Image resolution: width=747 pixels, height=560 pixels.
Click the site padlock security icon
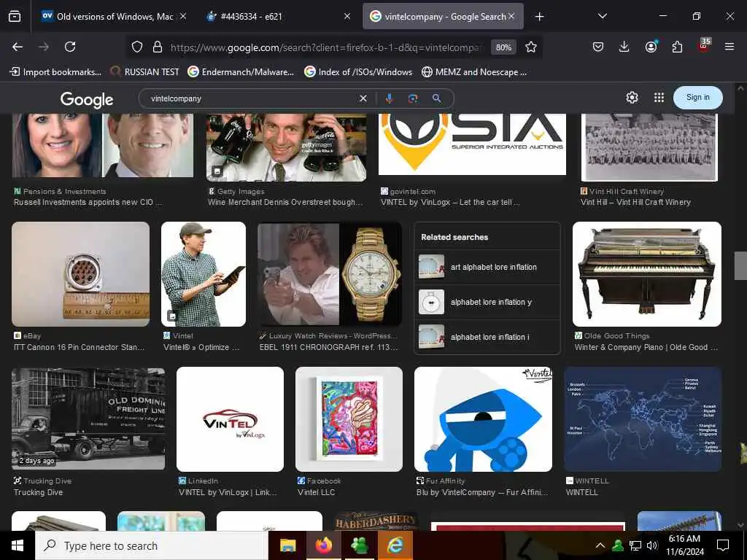click(x=158, y=47)
